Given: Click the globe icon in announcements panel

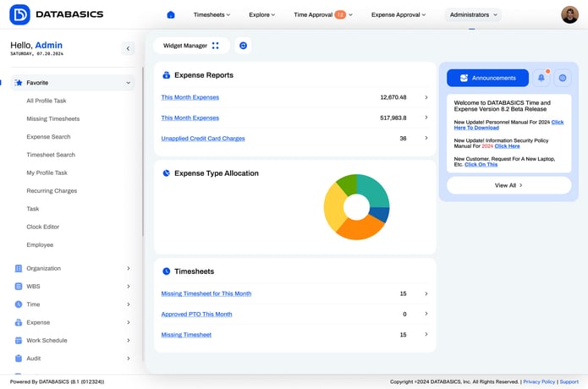Looking at the screenshot, I should [563, 78].
